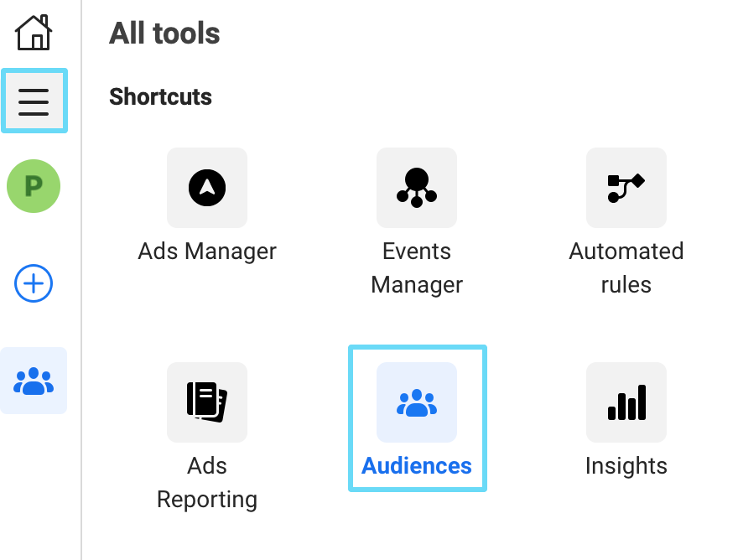The image size is (738, 560).
Task: Click the Ads Manager text label
Action: (x=207, y=251)
